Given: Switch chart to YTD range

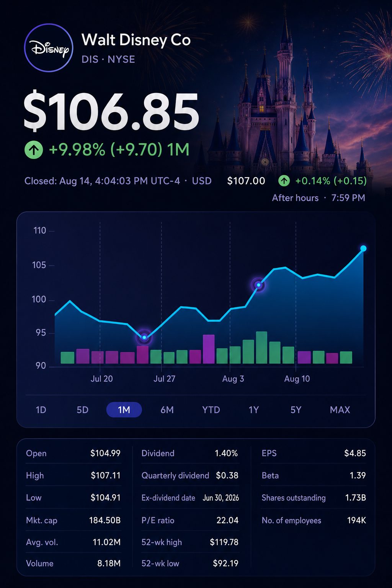Looking at the screenshot, I should pos(211,410).
